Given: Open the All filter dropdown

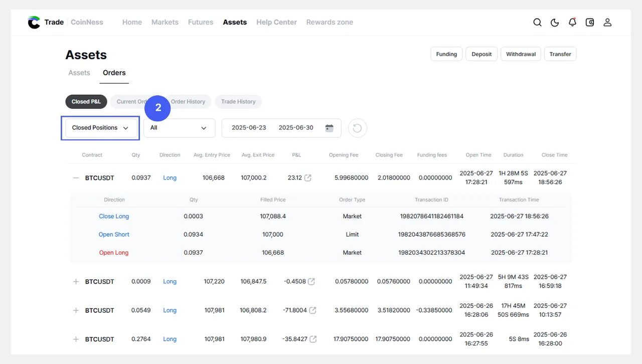Looking at the screenshot, I should pyautogui.click(x=179, y=128).
